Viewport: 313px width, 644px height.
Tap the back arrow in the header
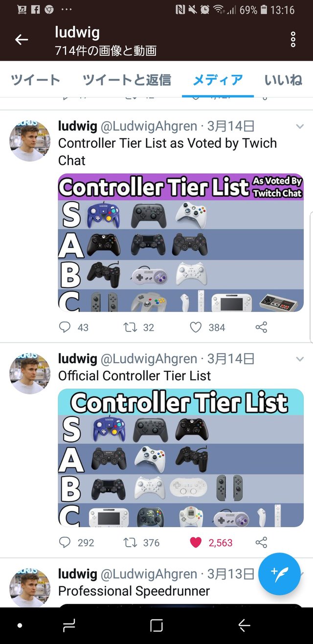22,40
